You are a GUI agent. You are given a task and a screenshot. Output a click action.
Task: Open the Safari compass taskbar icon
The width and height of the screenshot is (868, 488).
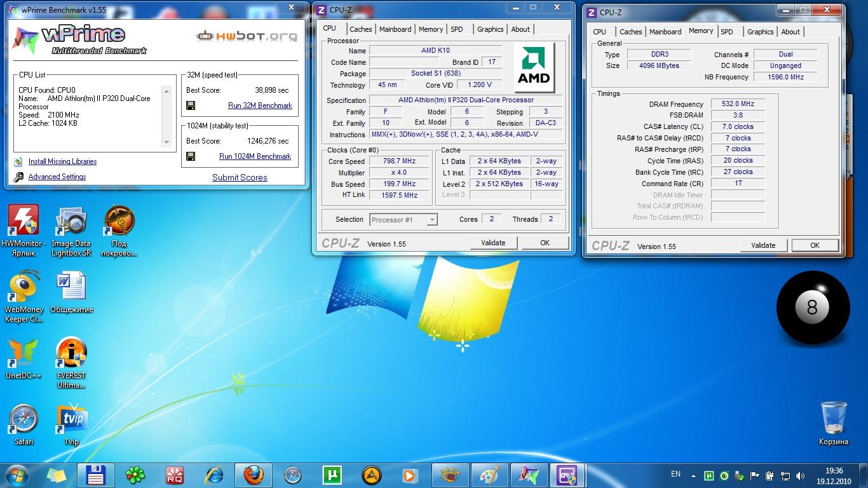coord(292,475)
